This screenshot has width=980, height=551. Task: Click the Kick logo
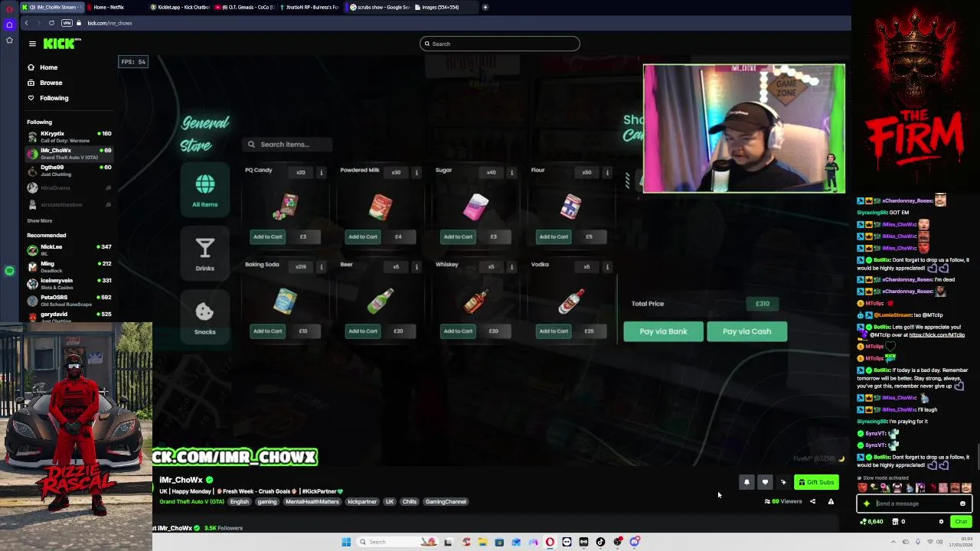point(60,44)
